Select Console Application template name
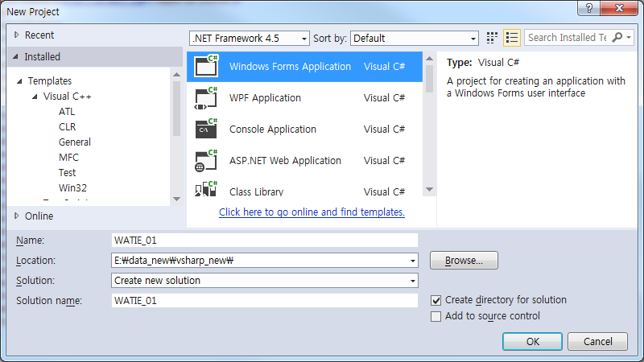The width and height of the screenshot is (644, 362). 273,130
